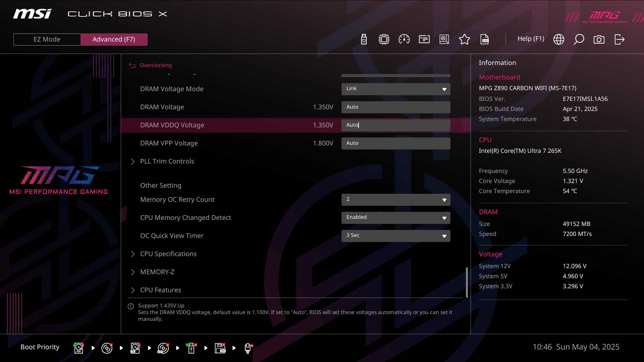The height and width of the screenshot is (362, 644).
Task: Open the M-Flash USB update icon
Action: pyautogui.click(x=364, y=39)
